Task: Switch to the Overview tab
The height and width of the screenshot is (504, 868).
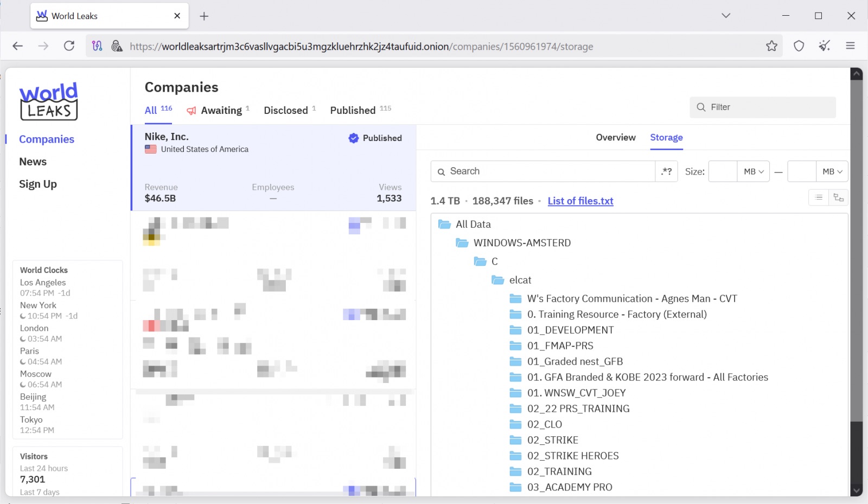Action: tap(615, 138)
